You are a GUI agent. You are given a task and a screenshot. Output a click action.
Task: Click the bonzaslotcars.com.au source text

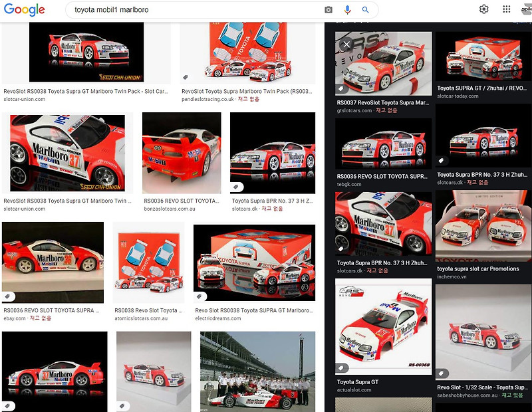point(170,209)
